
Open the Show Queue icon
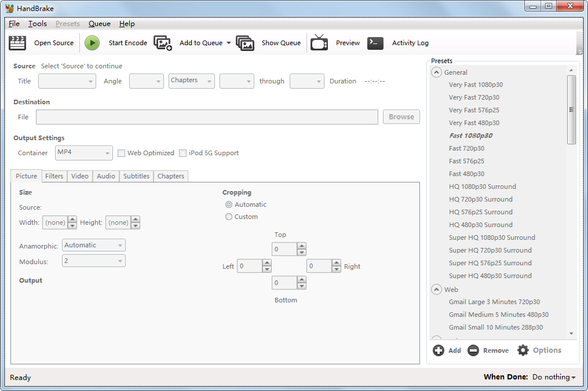pyautogui.click(x=245, y=43)
